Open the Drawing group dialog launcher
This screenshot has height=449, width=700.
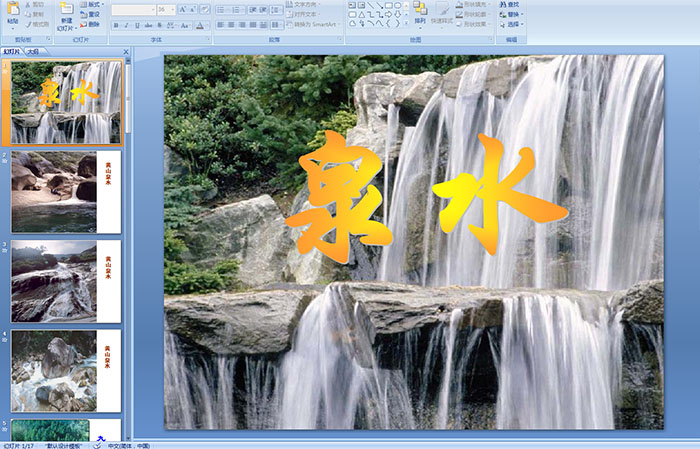click(x=491, y=40)
